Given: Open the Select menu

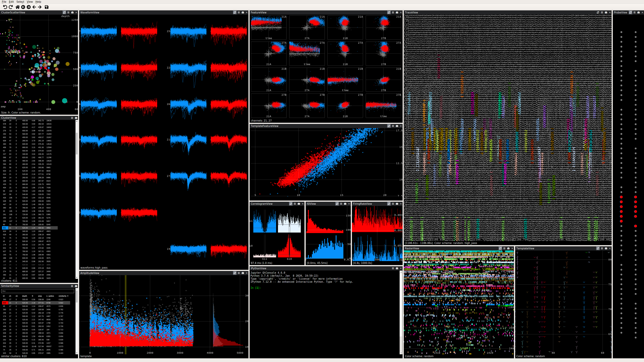Looking at the screenshot, I should pos(20,2).
